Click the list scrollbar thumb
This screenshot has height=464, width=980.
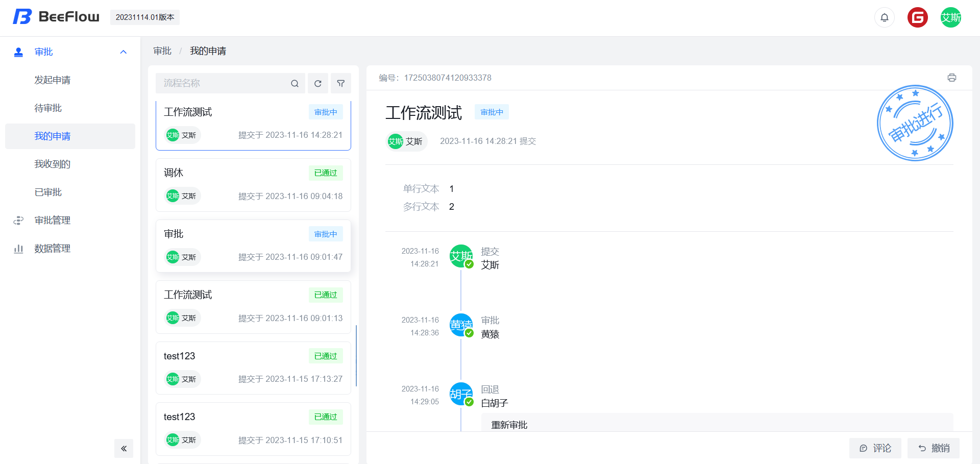tap(356, 356)
